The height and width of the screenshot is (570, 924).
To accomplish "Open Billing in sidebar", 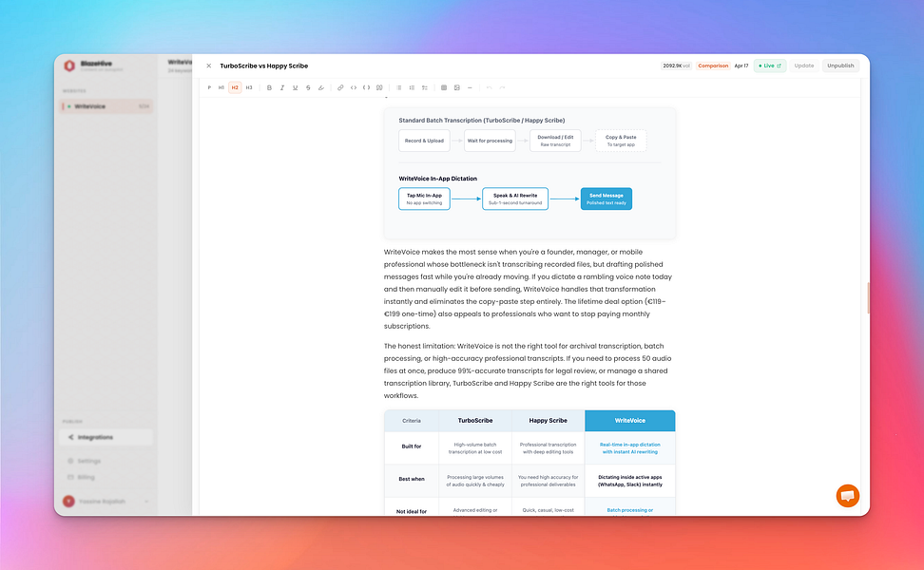I will coord(82,478).
